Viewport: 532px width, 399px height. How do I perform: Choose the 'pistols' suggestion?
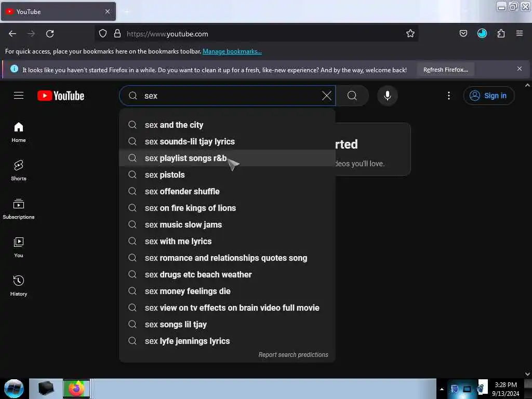pos(227,175)
